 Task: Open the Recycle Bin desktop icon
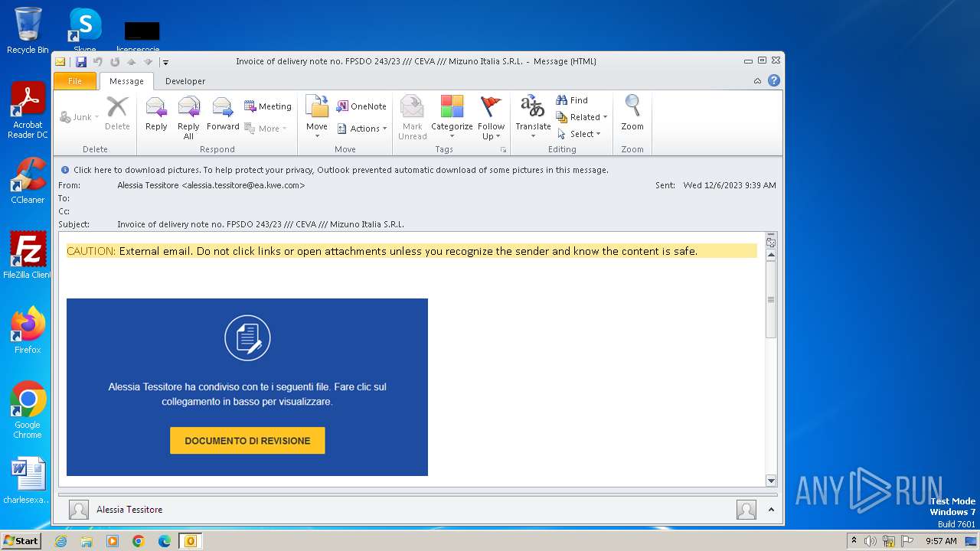click(x=28, y=31)
